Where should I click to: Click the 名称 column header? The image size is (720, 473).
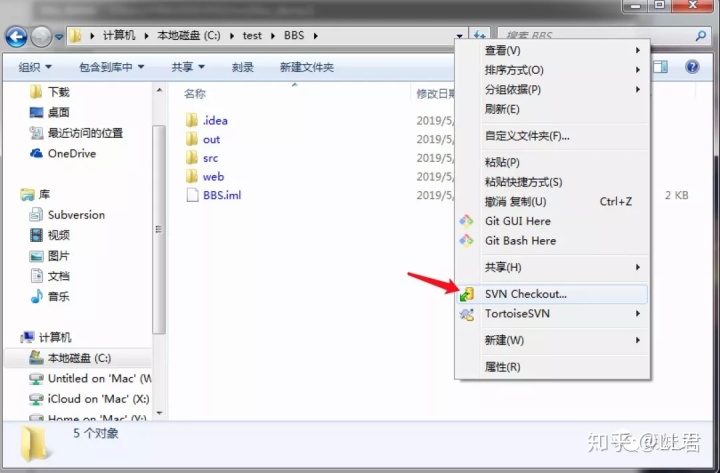195,94
